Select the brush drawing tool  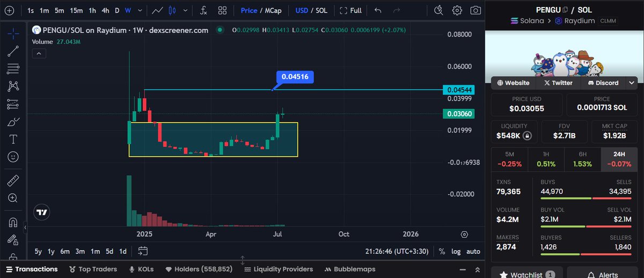coord(13,122)
